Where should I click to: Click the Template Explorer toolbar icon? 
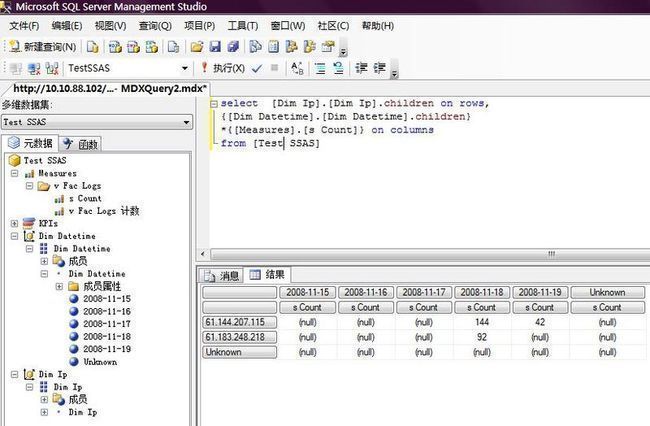[x=310, y=47]
